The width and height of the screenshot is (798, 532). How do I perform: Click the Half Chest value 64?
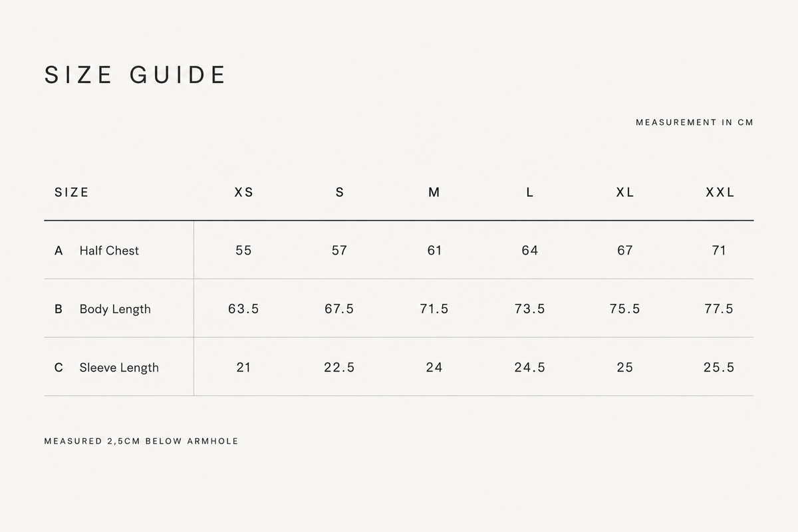click(x=530, y=251)
